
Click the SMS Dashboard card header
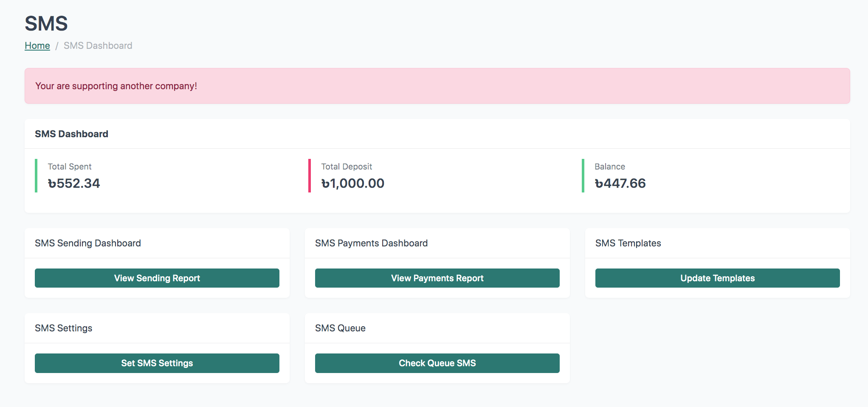[x=71, y=134]
